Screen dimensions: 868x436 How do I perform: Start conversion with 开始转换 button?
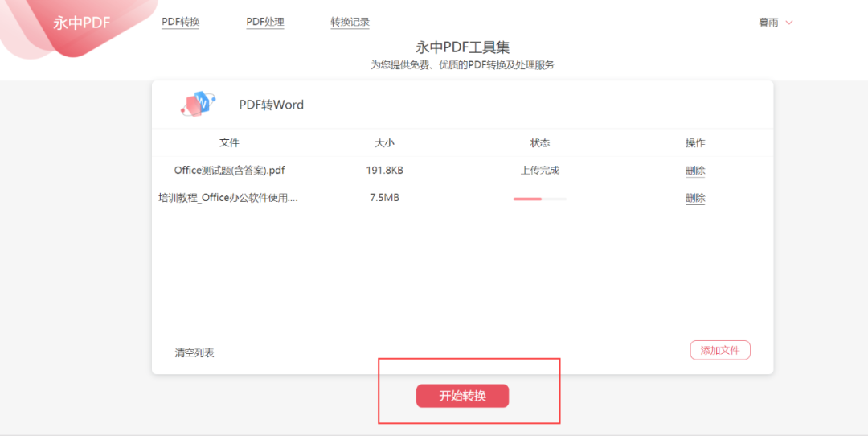pos(462,396)
